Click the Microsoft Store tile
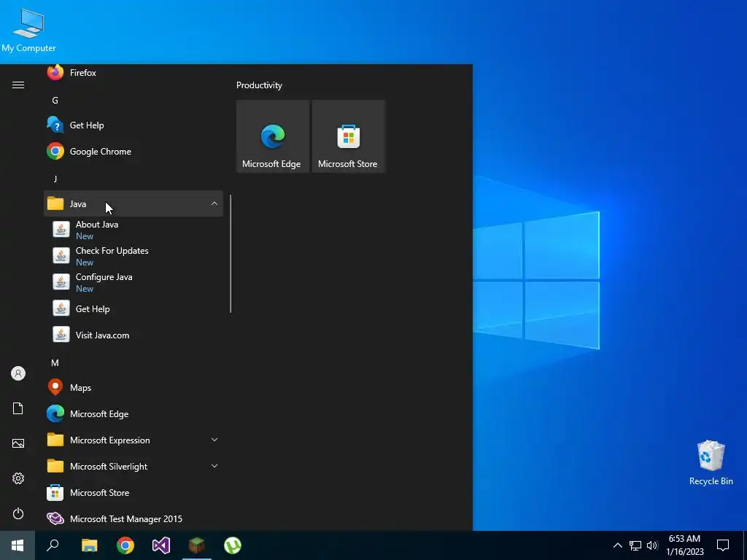747x560 pixels. pos(348,136)
